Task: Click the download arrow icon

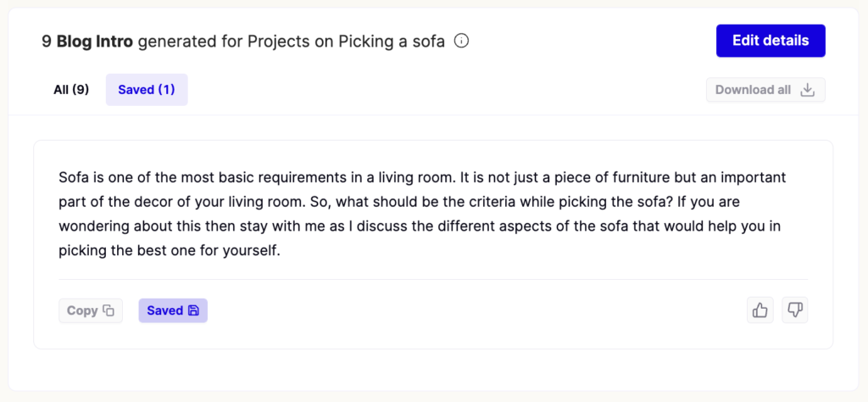Action: click(808, 90)
